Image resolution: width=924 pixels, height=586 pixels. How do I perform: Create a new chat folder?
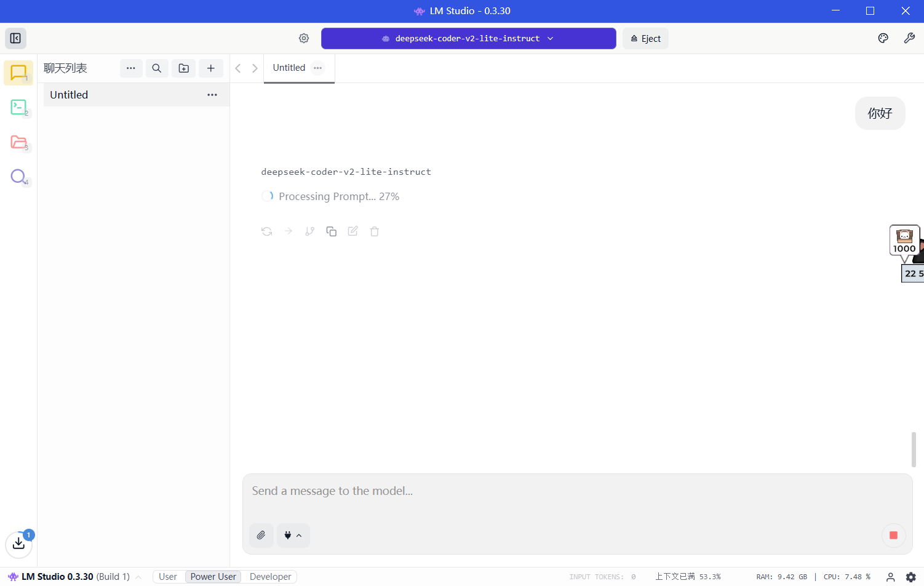click(183, 68)
